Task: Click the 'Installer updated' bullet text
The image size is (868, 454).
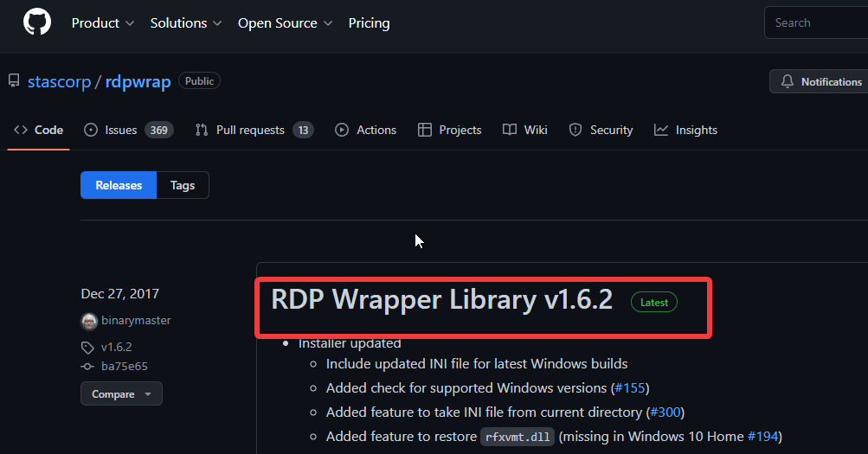Action: [x=350, y=343]
